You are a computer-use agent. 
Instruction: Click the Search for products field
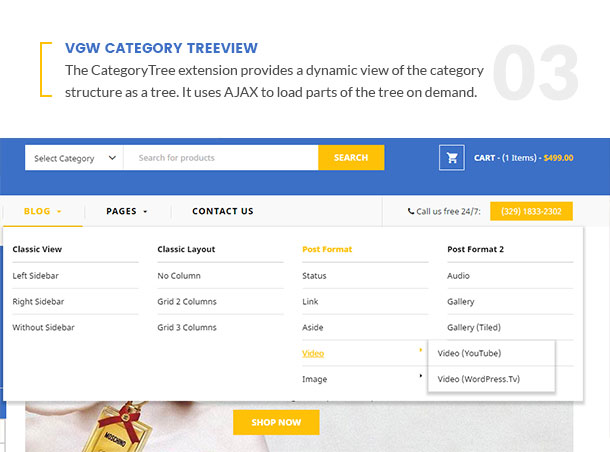point(220,158)
